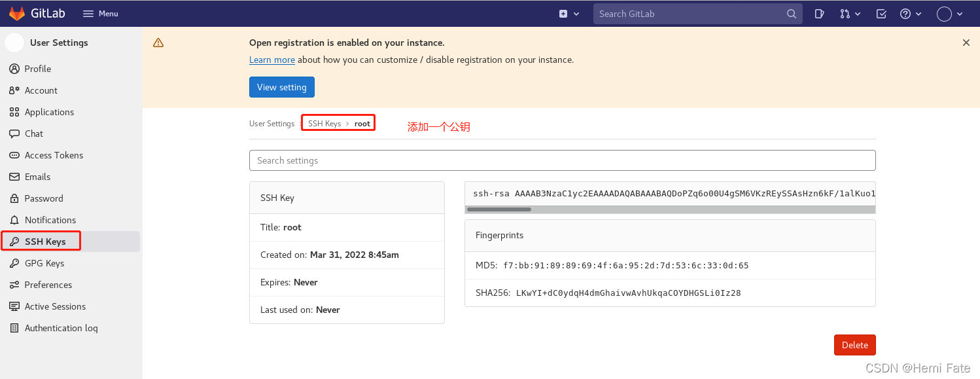The image size is (980, 379).
Task: Open the create new plus dropdown
Action: click(x=569, y=14)
